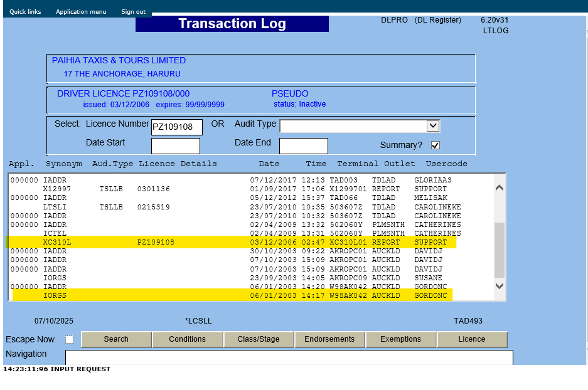
Task: Select the highlighted XC310L transaction row
Action: pyautogui.click(x=231, y=242)
